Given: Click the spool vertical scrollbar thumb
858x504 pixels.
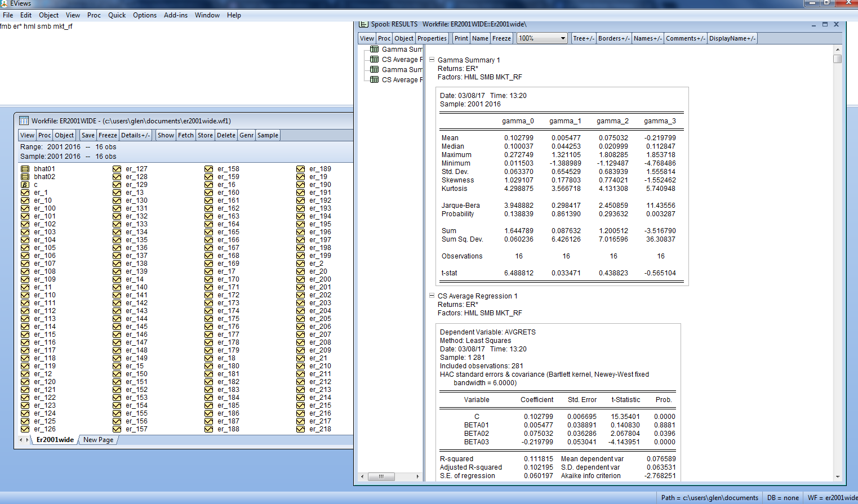Looking at the screenshot, I should (x=838, y=59).
